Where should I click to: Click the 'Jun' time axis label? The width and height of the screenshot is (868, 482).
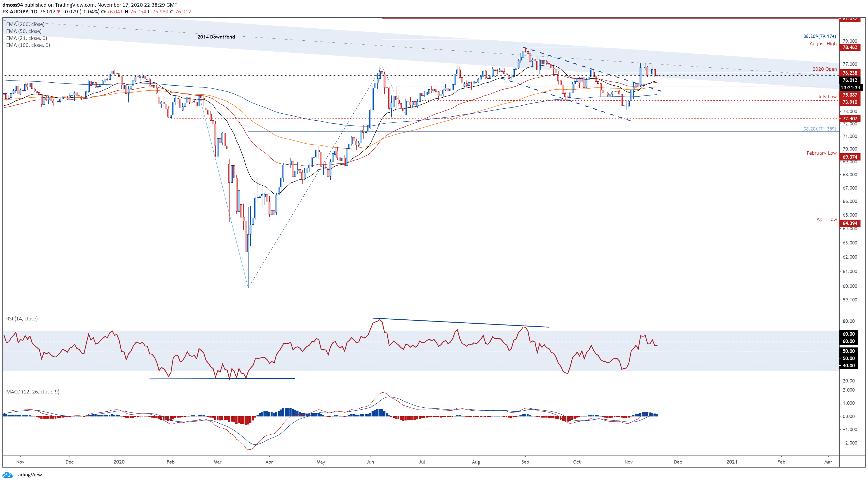click(370, 462)
